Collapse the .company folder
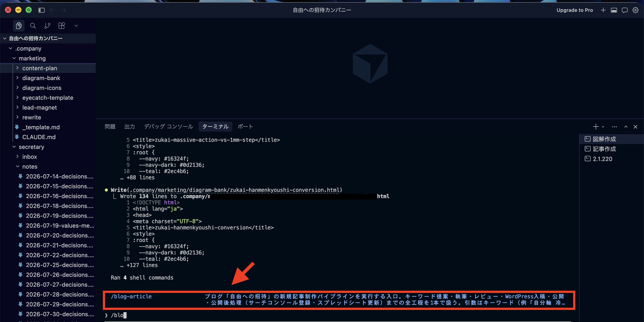The image size is (644, 322). [x=48, y=48]
